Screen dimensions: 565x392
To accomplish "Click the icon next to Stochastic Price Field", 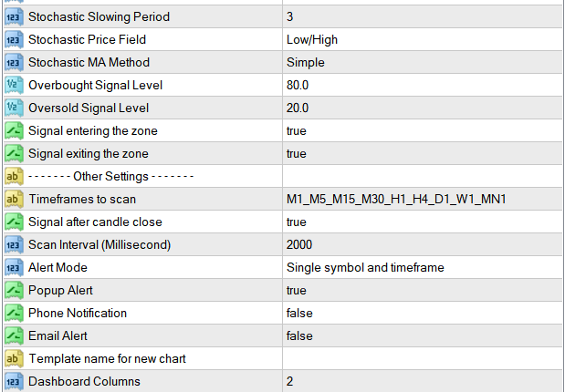I will pos(14,40).
